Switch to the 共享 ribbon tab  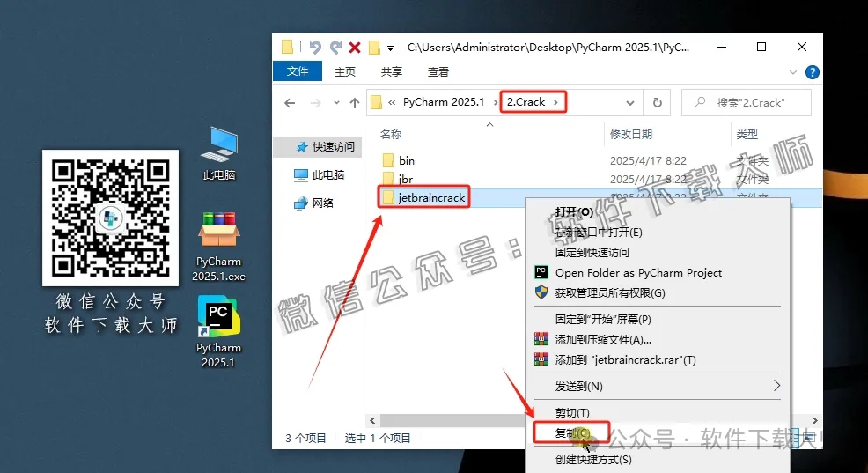coord(392,71)
